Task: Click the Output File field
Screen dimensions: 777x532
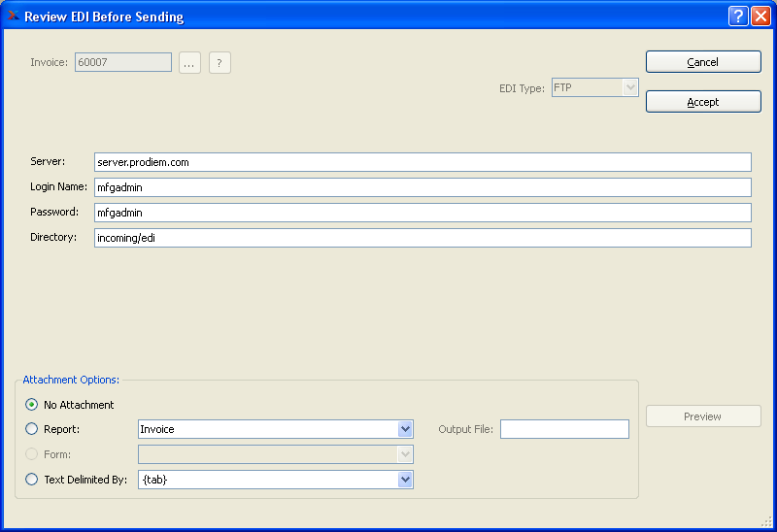Action: point(564,429)
